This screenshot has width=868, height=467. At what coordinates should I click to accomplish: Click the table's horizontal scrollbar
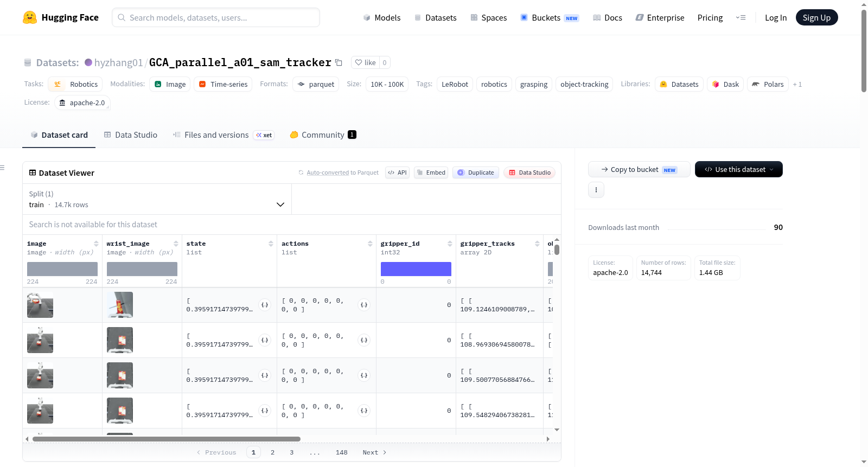click(x=167, y=439)
